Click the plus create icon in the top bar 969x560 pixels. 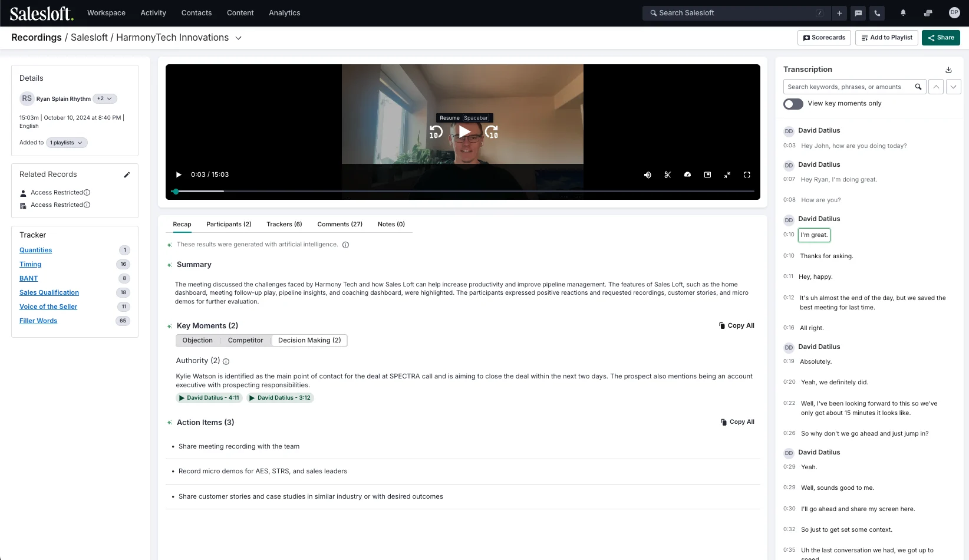[x=839, y=13]
